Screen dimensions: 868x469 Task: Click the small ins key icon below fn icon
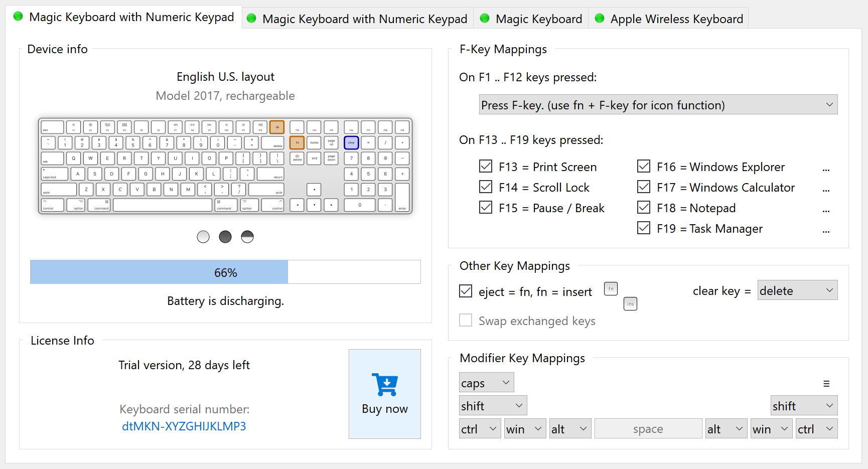pos(630,303)
